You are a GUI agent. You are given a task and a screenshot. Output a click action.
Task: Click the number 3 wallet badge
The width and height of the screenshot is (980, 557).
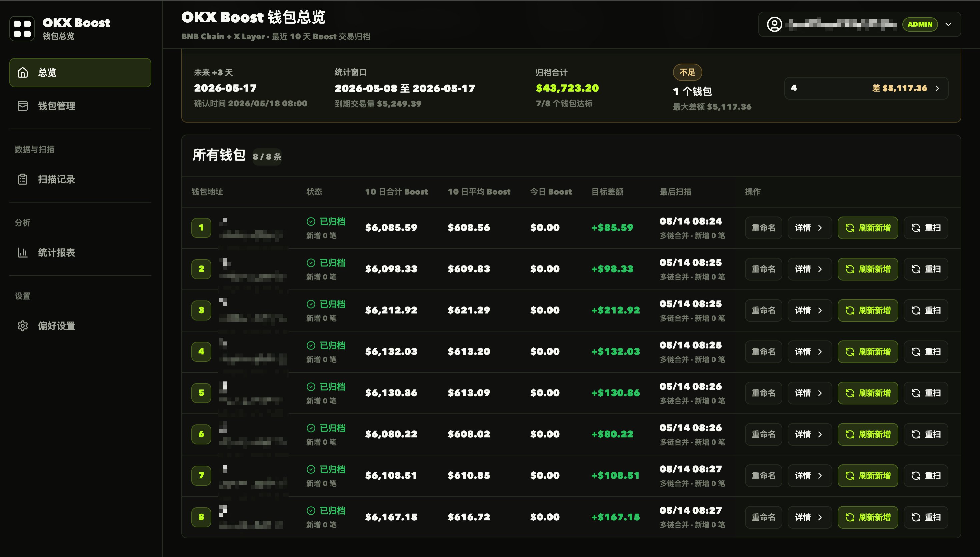[x=201, y=310]
